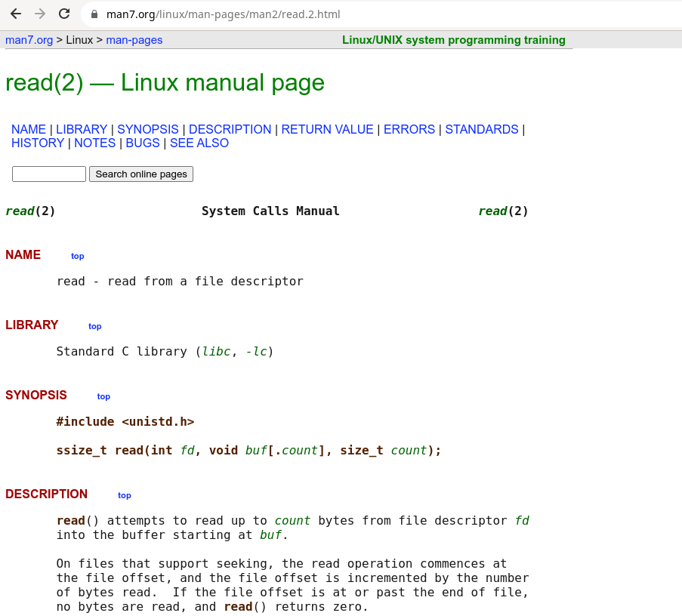Visit the man7.org breadcrumb link
The height and width of the screenshot is (616, 682).
[x=29, y=40]
